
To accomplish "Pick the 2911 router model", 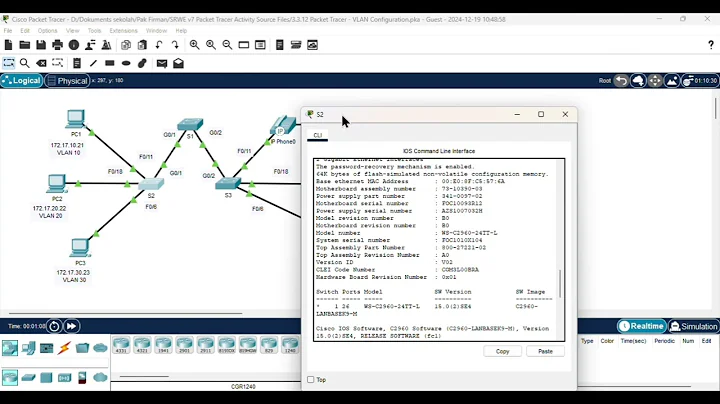I will pos(205,345).
